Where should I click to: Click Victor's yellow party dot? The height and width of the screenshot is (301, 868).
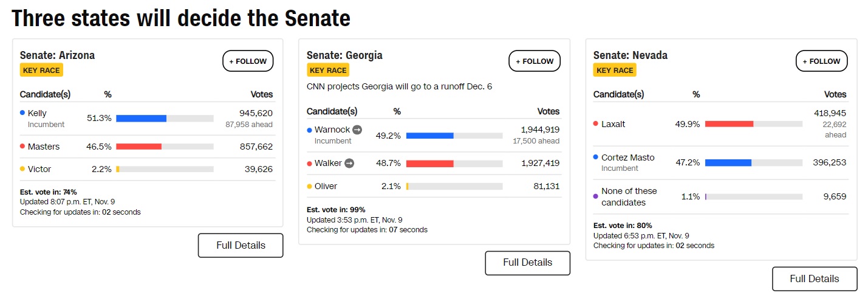(x=22, y=169)
